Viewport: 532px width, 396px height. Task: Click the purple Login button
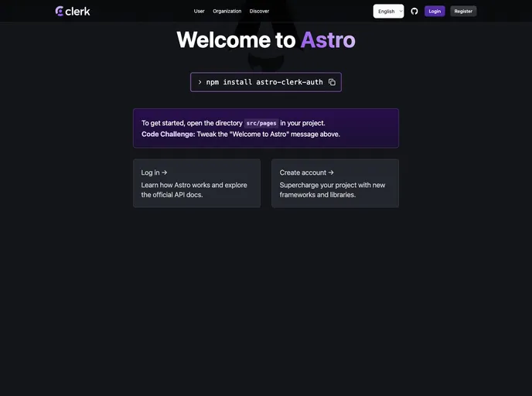tap(435, 11)
